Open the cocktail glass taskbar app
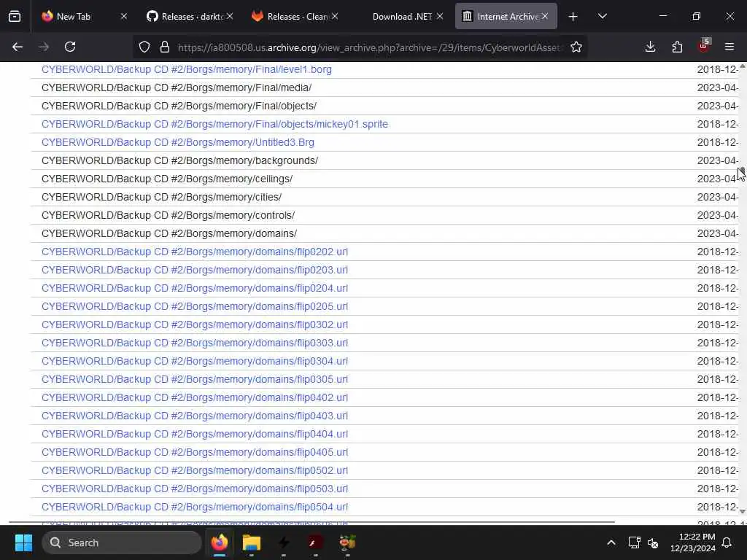Screen dimensions: 747x560 [347, 542]
